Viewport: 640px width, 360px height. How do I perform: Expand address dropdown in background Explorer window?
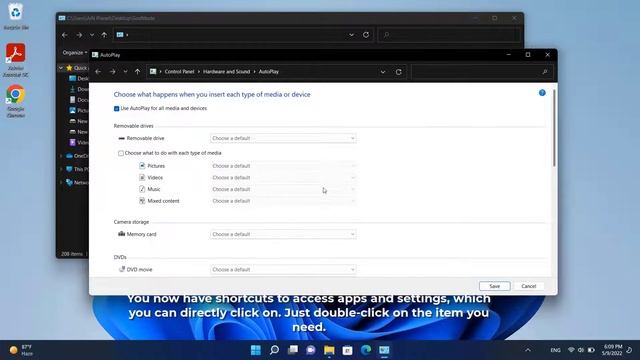coord(351,35)
